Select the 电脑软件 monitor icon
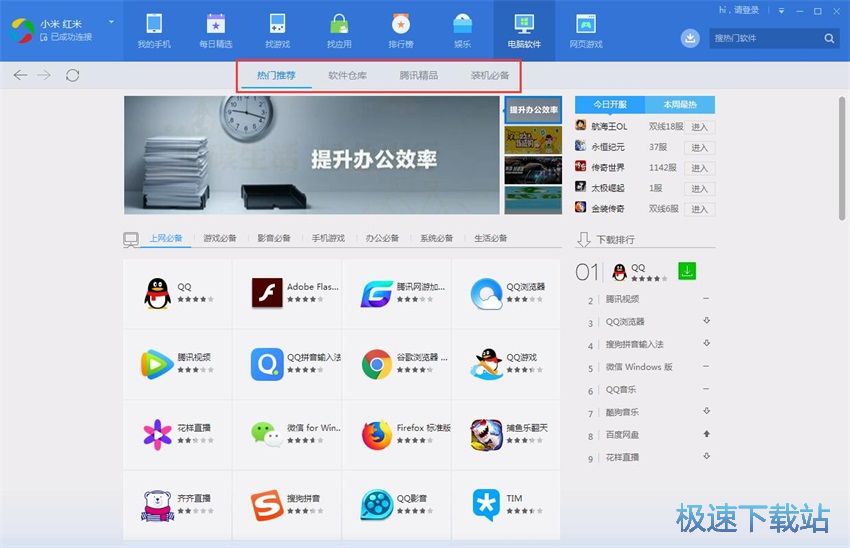850x548 pixels. click(x=524, y=24)
